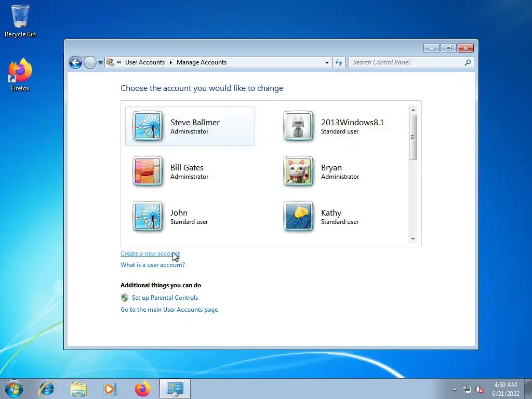Click the Bill Gates account name
This screenshot has width=532, height=399.
pyautogui.click(x=187, y=168)
